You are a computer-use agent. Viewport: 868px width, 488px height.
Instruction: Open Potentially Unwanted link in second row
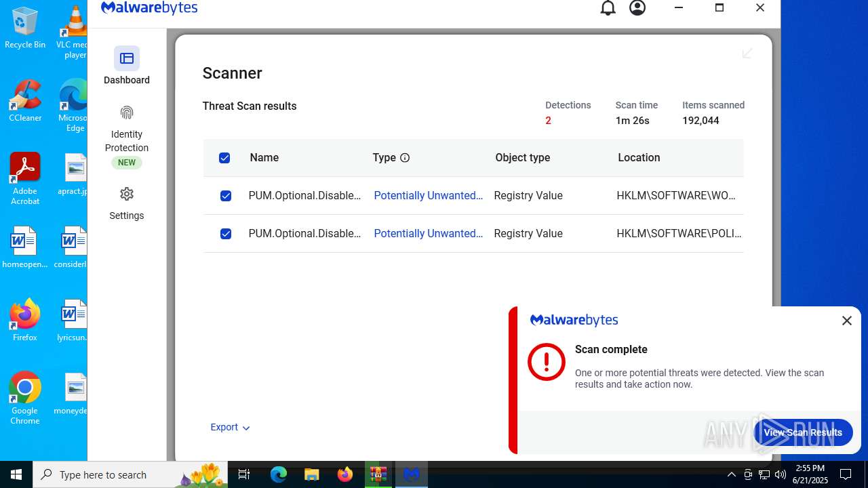pos(428,233)
